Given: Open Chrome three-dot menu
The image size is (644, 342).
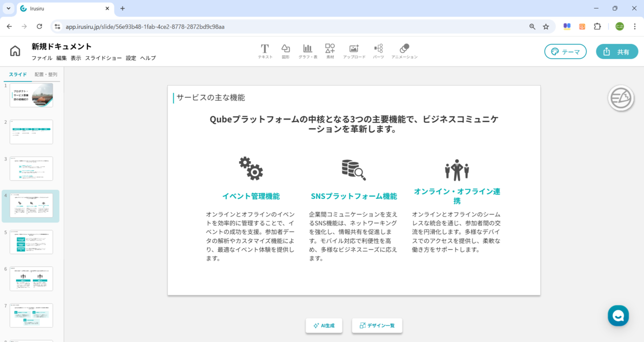Looking at the screenshot, I should click(x=634, y=26).
